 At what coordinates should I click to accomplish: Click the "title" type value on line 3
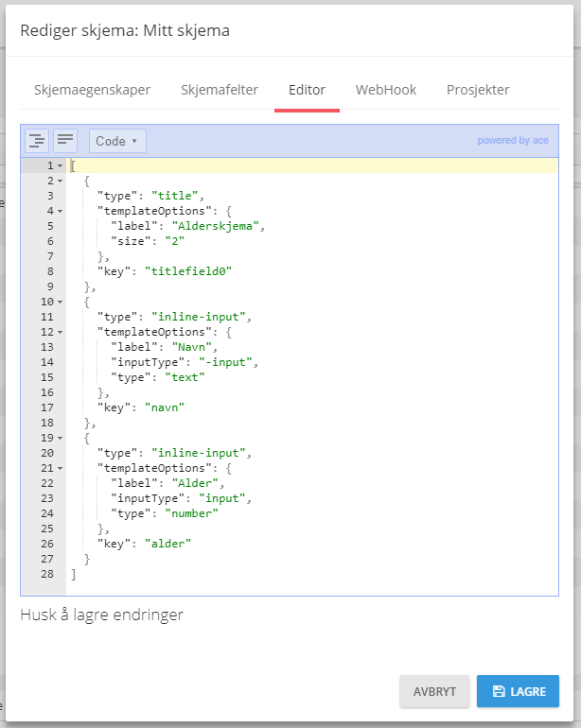tap(175, 196)
